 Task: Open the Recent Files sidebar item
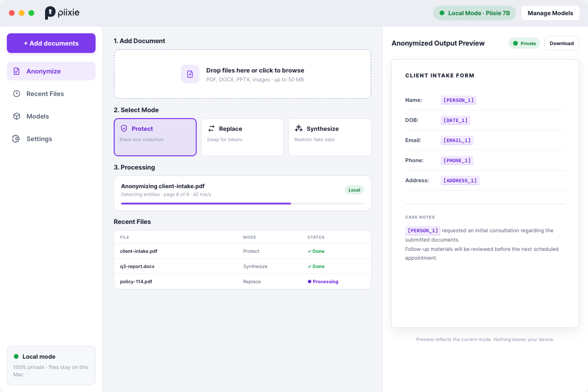coord(51,94)
